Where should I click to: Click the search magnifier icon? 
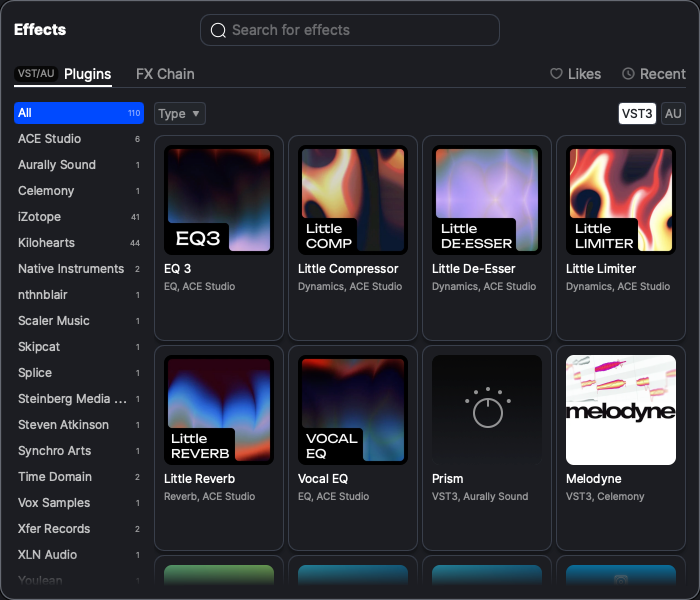pyautogui.click(x=218, y=30)
